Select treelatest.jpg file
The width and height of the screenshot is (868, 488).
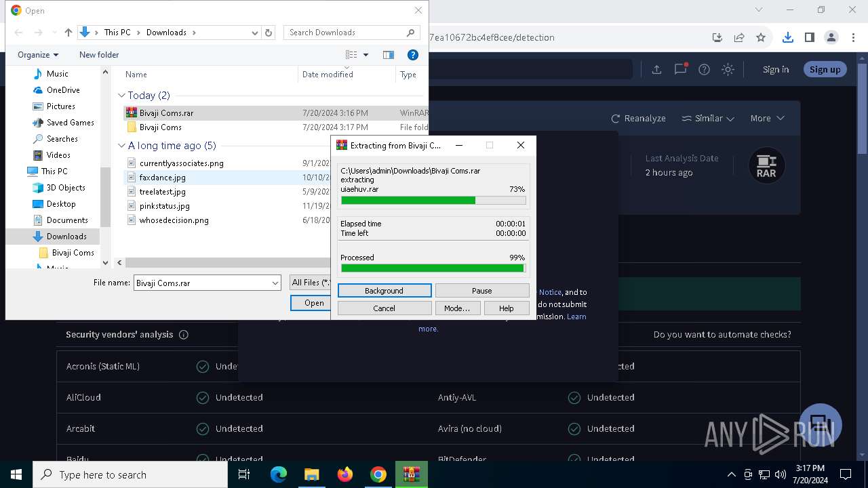(162, 192)
